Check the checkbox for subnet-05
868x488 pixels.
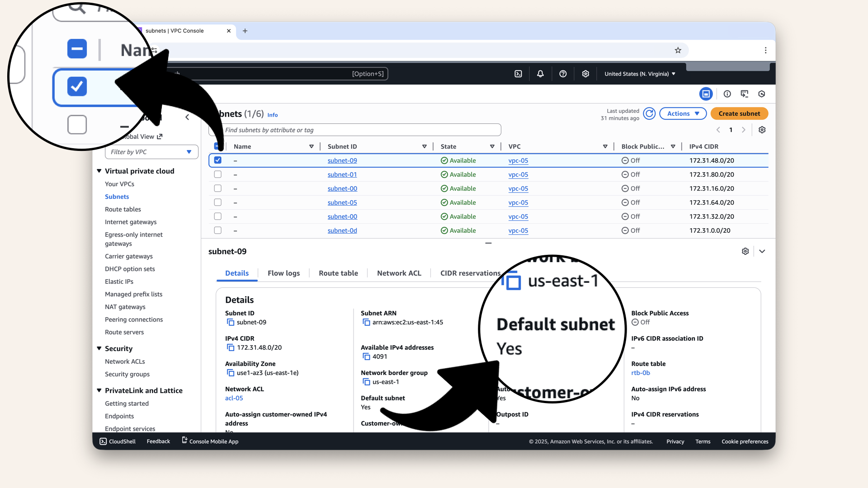[217, 202]
